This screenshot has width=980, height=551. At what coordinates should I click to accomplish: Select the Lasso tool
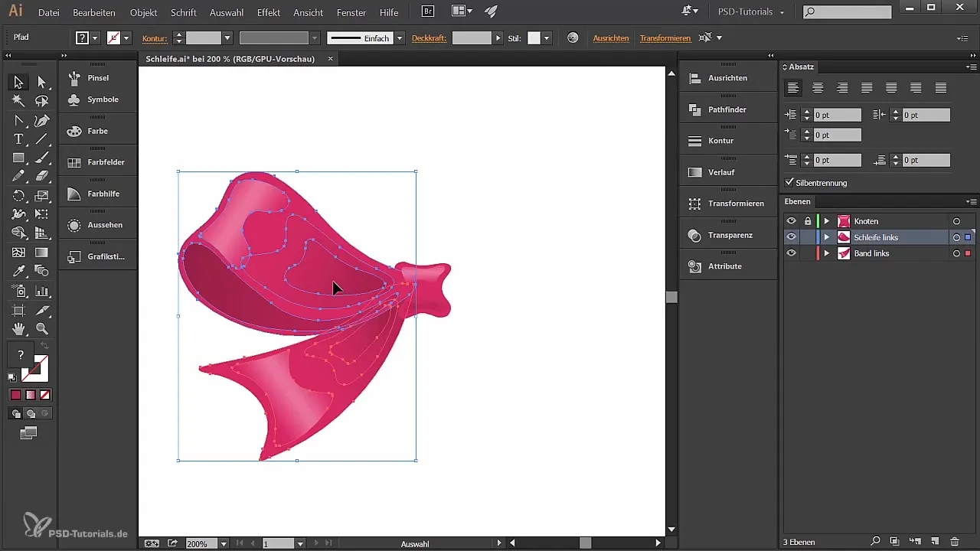point(42,101)
